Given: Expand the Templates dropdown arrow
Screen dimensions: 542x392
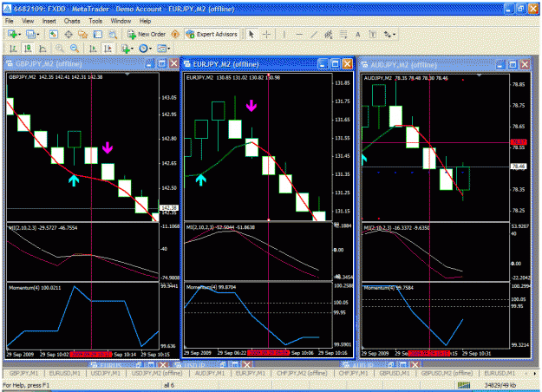Looking at the screenshot, I should (168, 49).
